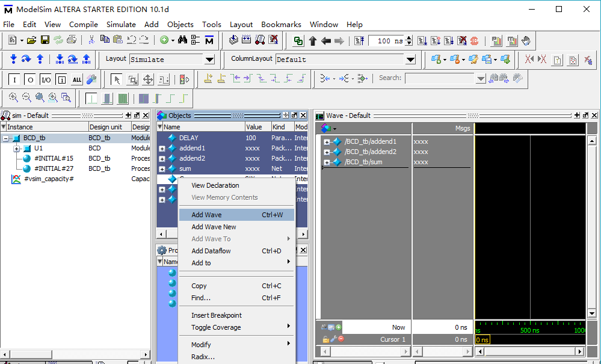Click the hand icon in top toolbar
Viewport: 601px width, 364px height.
coord(526,41)
